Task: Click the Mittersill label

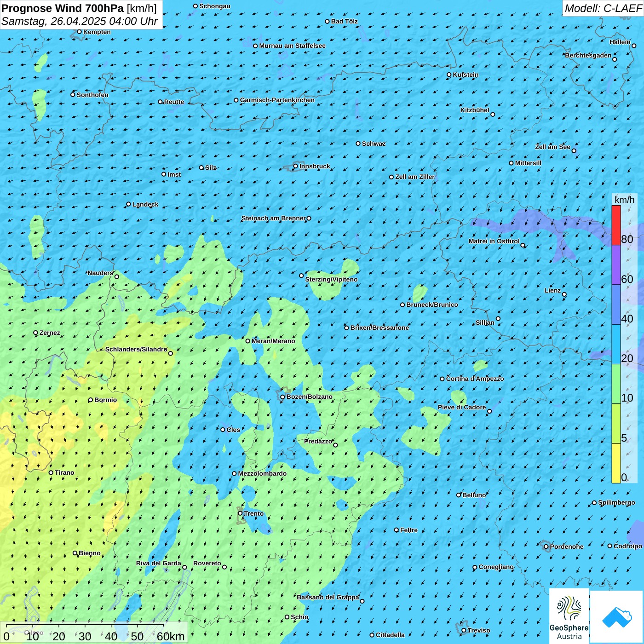Action: point(528,163)
